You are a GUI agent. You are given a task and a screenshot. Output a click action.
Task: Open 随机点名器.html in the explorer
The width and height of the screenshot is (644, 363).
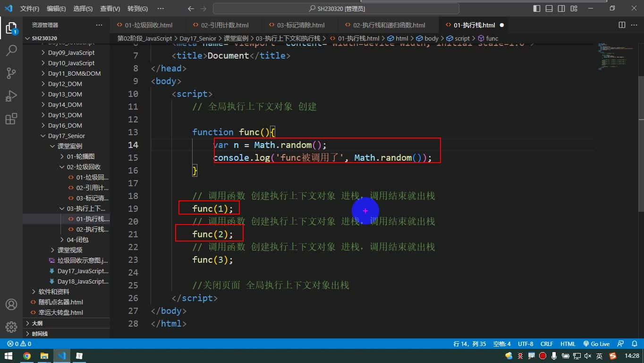[x=66, y=302]
